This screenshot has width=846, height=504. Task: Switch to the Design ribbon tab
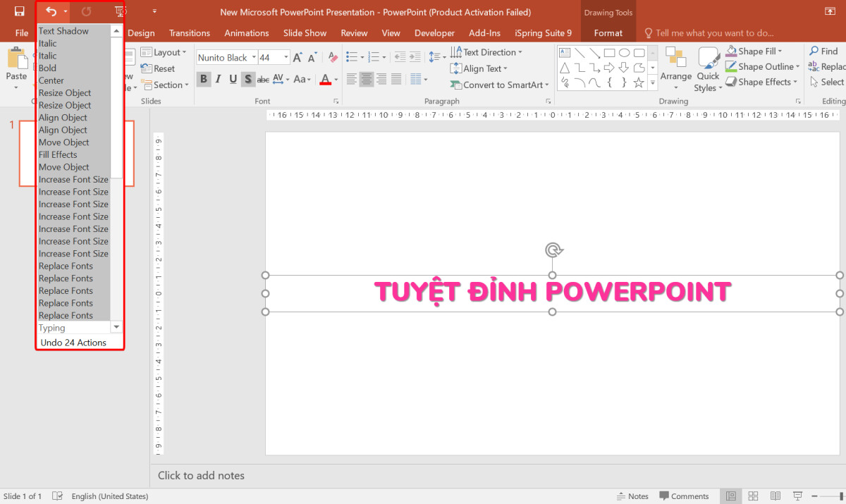141,32
